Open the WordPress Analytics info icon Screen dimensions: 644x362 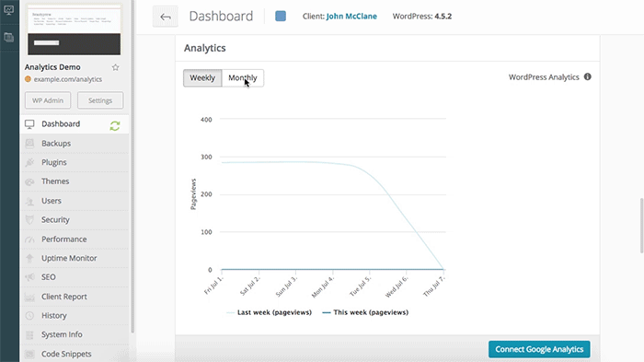pos(588,77)
